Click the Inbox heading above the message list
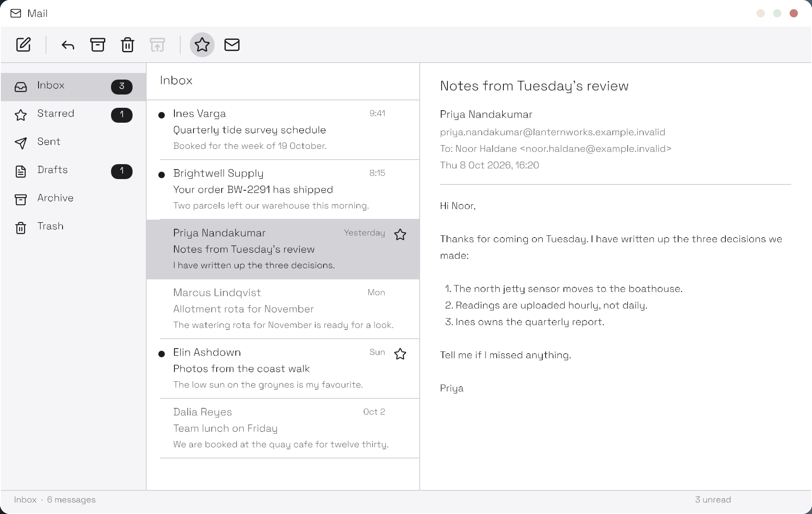This screenshot has width=812, height=514. [x=176, y=80]
